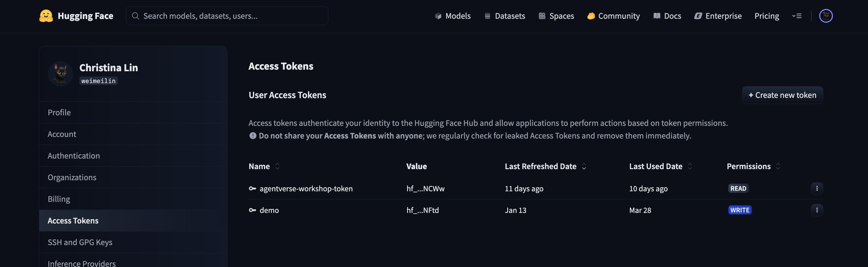Open the Authentication settings page
The height and width of the screenshot is (267, 868).
click(x=74, y=155)
